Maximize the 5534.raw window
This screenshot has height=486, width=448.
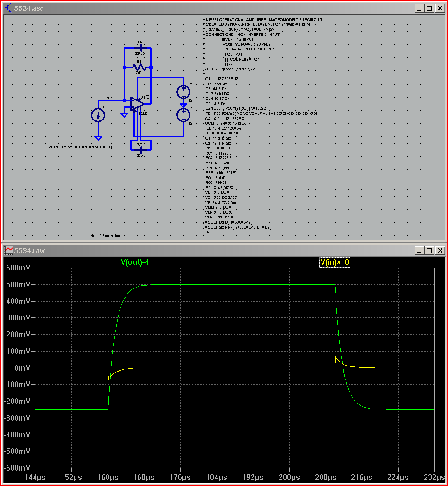429,250
